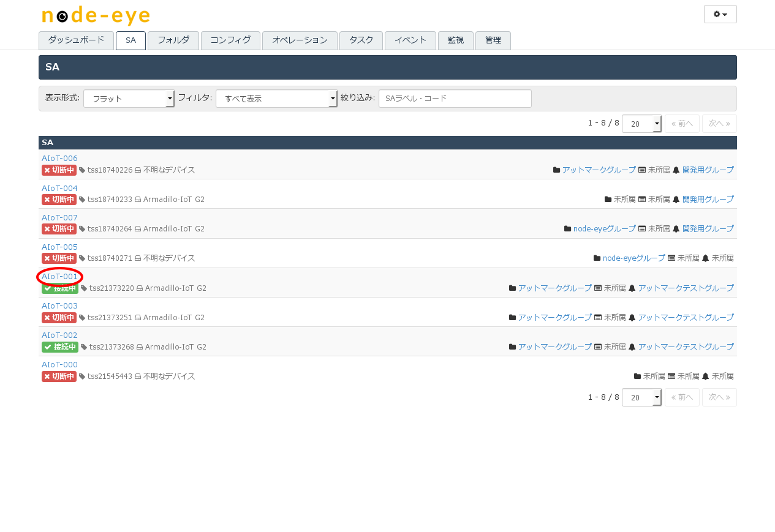This screenshot has height=532, width=775.
Task: Go to the 監視 tab
Action: click(456, 40)
